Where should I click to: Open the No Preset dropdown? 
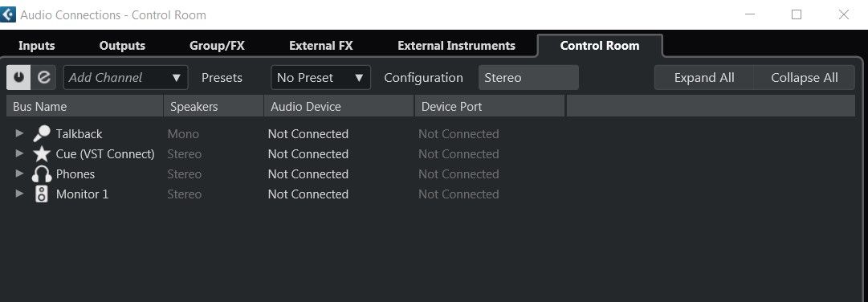[x=320, y=78]
